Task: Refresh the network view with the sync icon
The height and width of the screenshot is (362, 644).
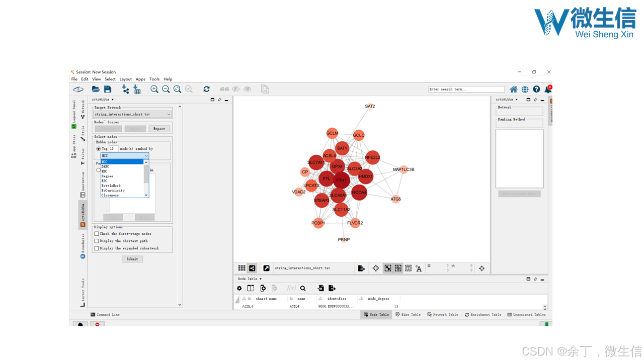Action: [x=206, y=89]
